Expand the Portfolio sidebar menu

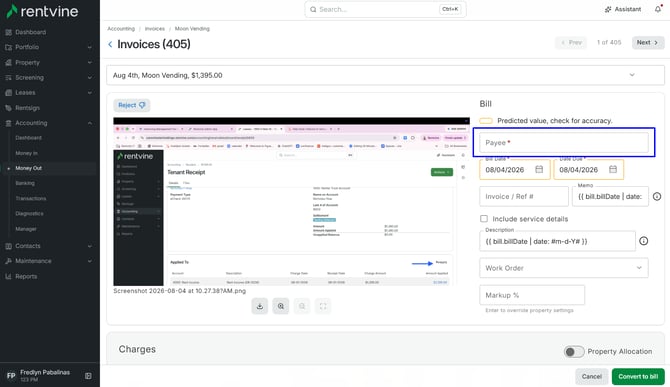[x=49, y=47]
